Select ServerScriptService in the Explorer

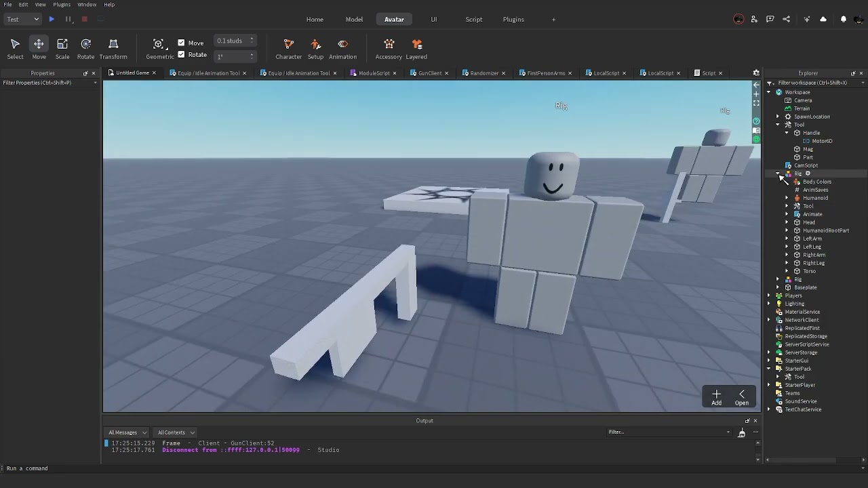tap(807, 344)
